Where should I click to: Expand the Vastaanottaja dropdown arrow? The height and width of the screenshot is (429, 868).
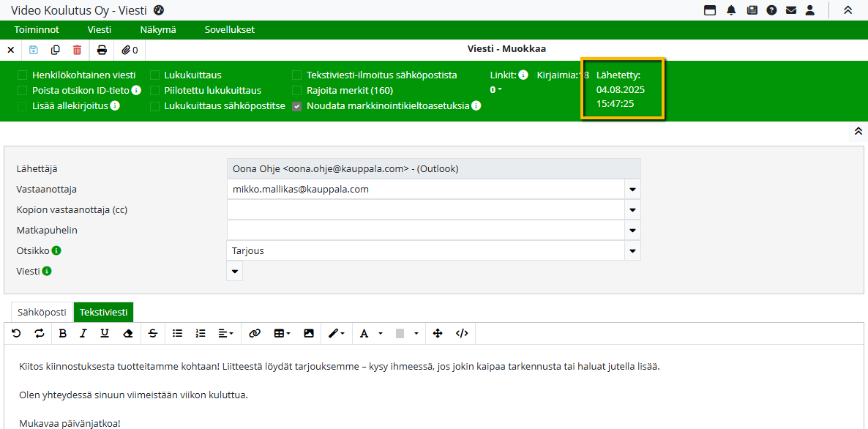tap(632, 190)
